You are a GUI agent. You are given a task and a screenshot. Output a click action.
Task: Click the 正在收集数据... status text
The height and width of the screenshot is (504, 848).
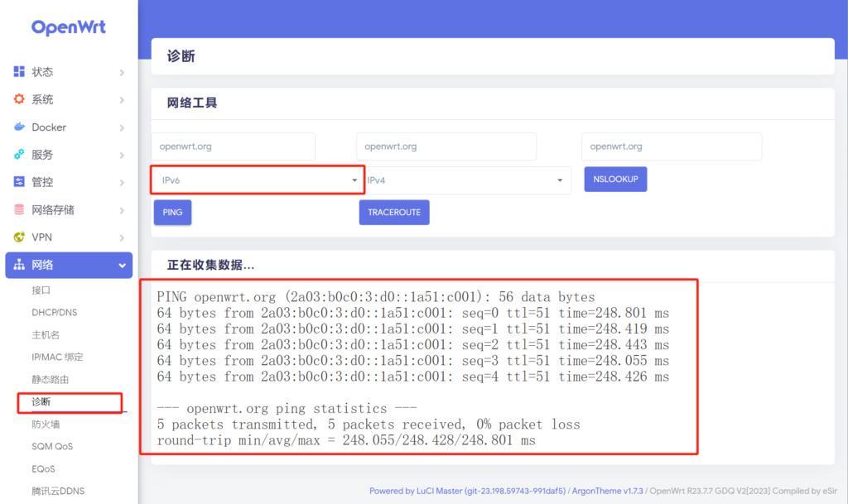pyautogui.click(x=210, y=265)
